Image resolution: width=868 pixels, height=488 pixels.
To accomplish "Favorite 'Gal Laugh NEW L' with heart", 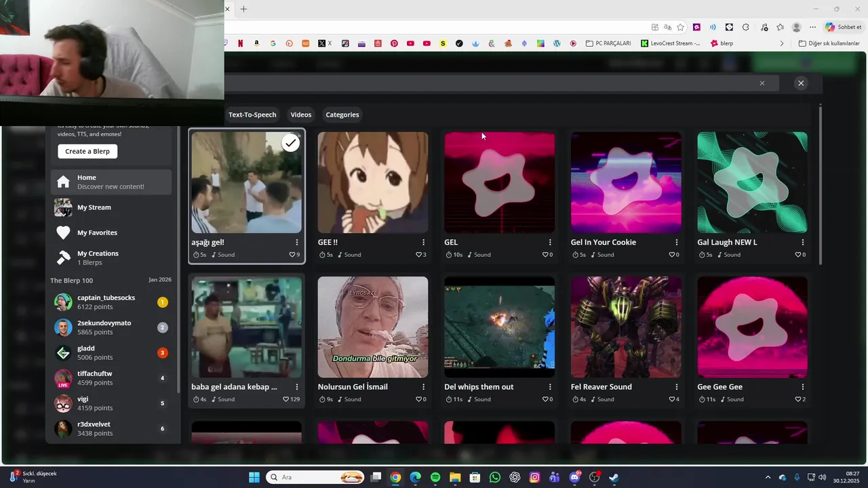I will (x=798, y=255).
